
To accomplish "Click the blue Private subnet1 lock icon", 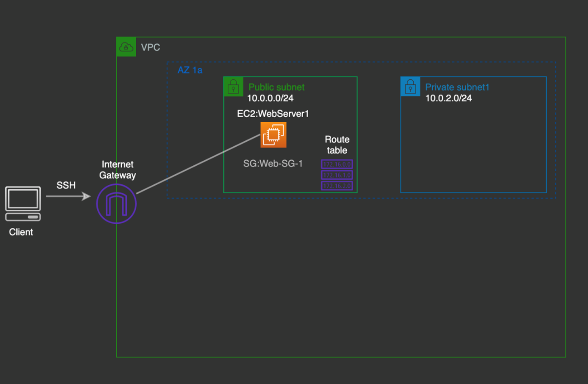I will click(x=410, y=86).
